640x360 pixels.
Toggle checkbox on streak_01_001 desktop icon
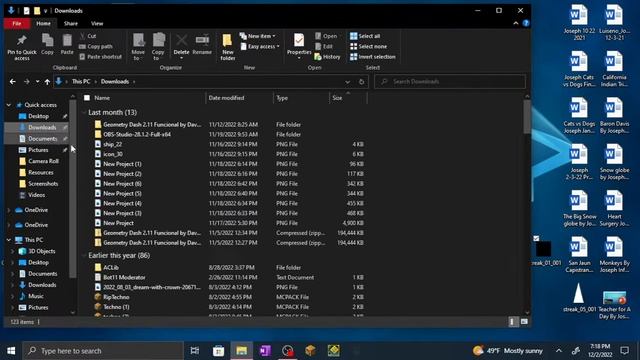(x=536, y=238)
